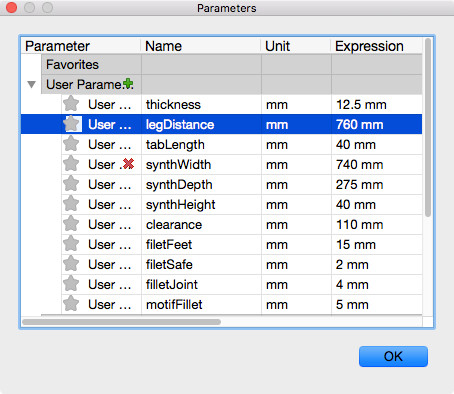Mark synthDepth as favorite with star
The width and height of the screenshot is (454, 394).
(71, 184)
